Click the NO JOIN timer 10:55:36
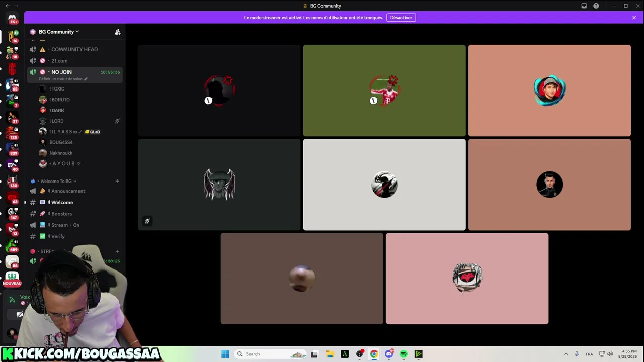Screen dimensions: 644x362 pyautogui.click(x=110, y=72)
